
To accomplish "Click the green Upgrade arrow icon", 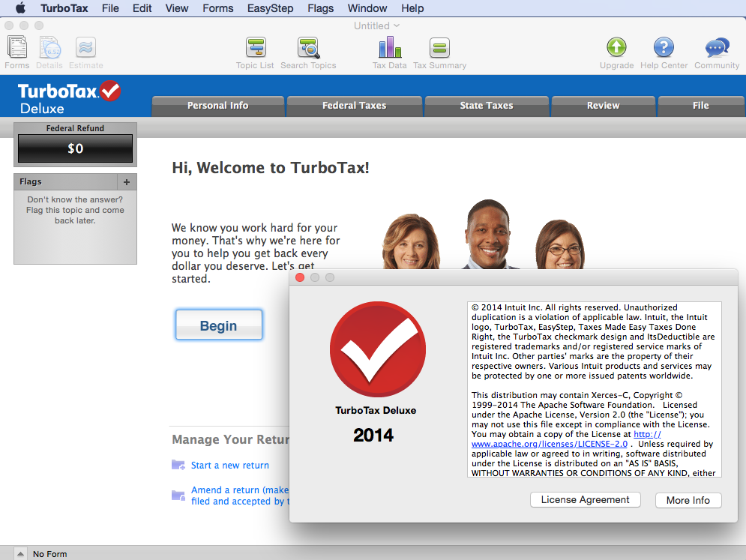I will pos(616,47).
